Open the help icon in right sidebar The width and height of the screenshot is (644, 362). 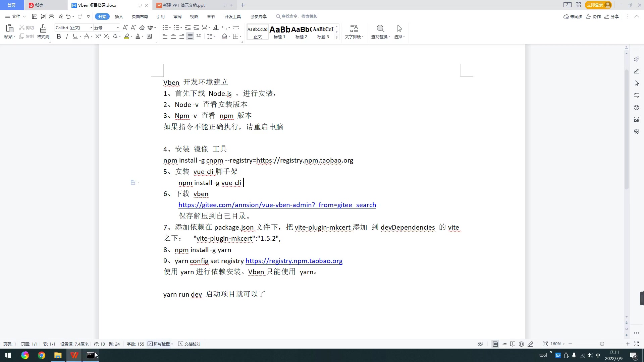click(637, 107)
